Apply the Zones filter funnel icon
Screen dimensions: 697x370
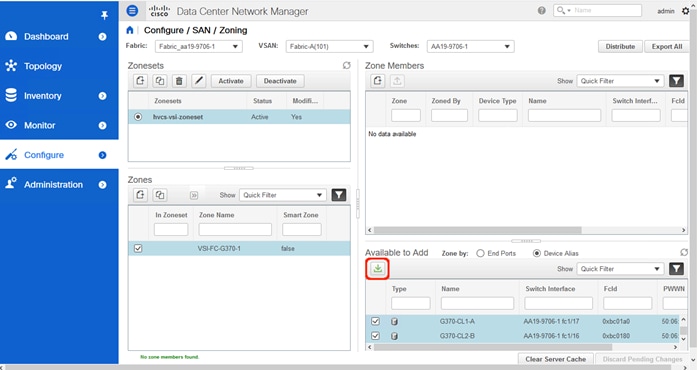(339, 195)
